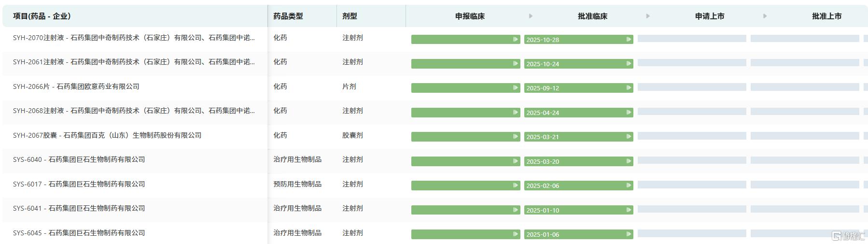Click arrow icon on 2025-04-24 bar
868x244 pixels.
[x=629, y=112]
